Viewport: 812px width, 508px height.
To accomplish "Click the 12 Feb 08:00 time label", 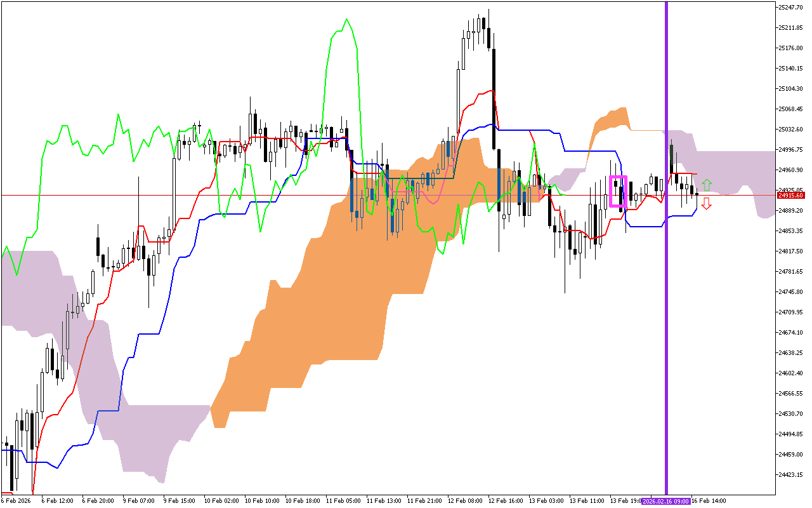I will 465,501.
